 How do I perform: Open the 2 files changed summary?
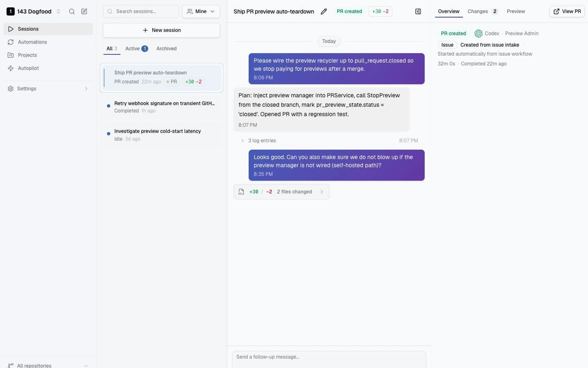pos(281,192)
